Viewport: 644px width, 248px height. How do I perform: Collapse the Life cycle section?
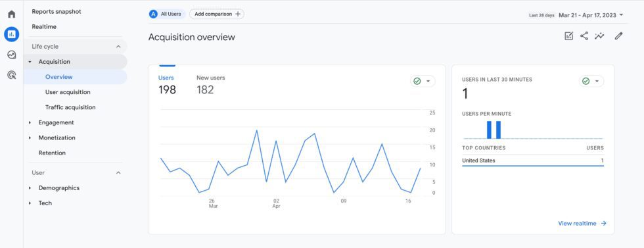[x=118, y=47]
